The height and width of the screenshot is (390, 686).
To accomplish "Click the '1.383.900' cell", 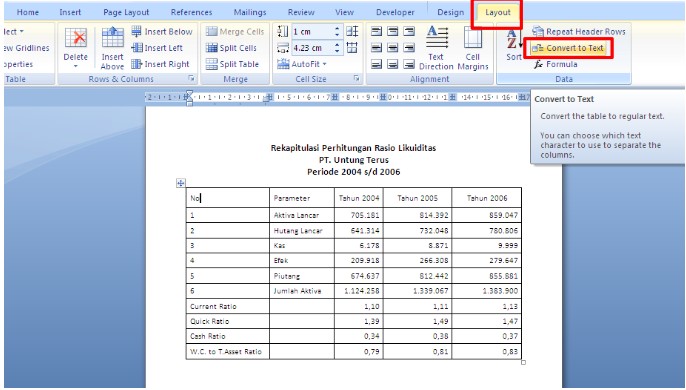I will [x=486, y=291].
